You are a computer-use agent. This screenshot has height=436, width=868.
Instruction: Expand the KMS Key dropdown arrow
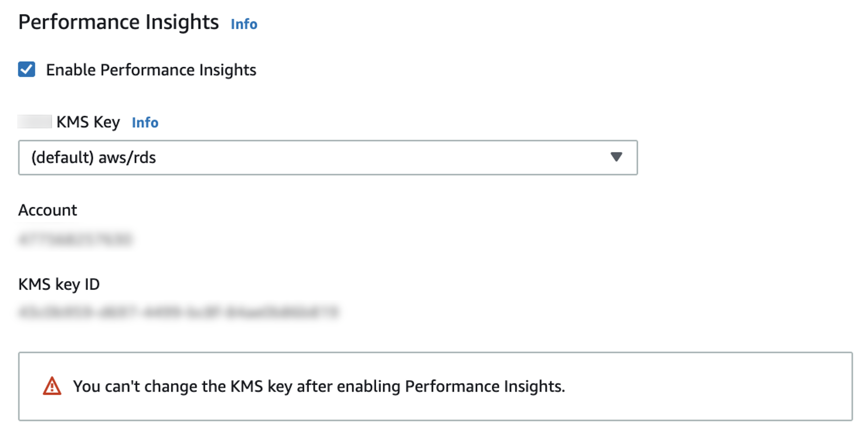pos(616,157)
